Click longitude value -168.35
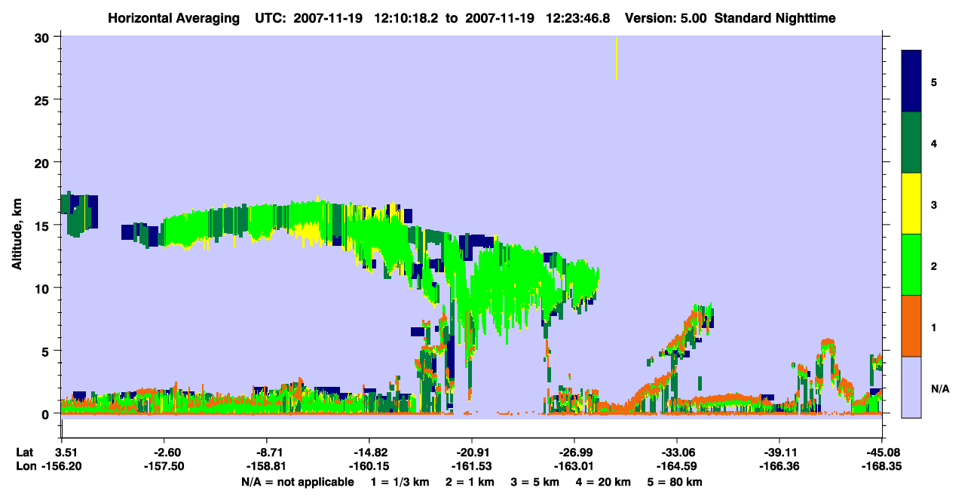This screenshot has height=503, width=980. point(881,467)
